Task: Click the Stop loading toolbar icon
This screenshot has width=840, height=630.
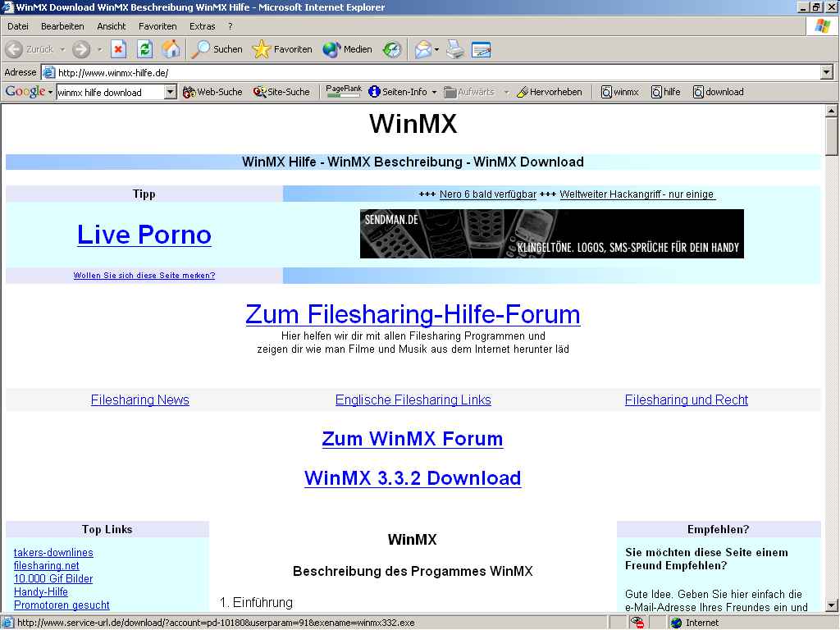Action: (x=118, y=49)
